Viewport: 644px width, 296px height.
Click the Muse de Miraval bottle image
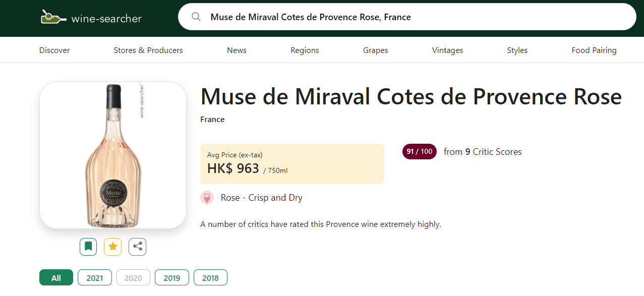(113, 155)
